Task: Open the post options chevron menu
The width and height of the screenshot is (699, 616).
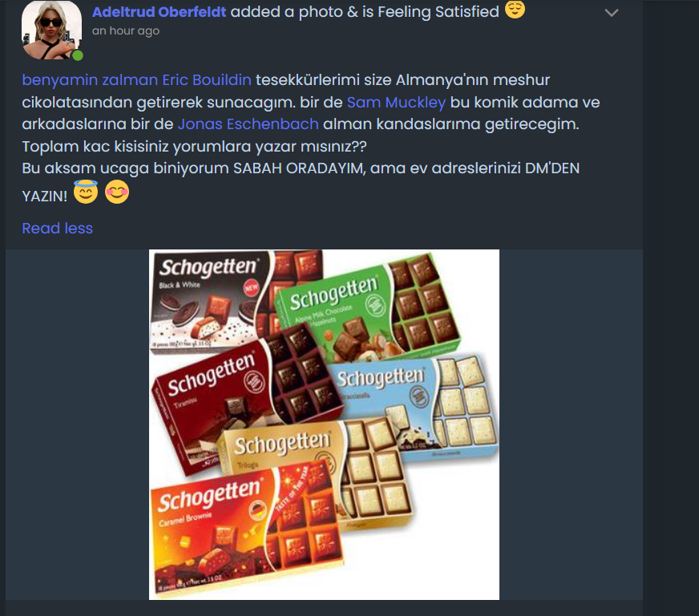Action: (611, 13)
